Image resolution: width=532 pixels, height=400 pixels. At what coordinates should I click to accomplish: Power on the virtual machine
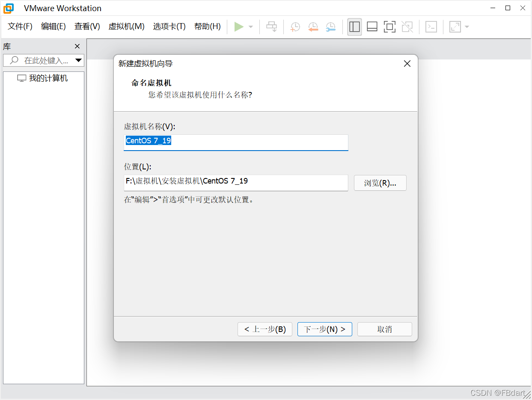[239, 27]
